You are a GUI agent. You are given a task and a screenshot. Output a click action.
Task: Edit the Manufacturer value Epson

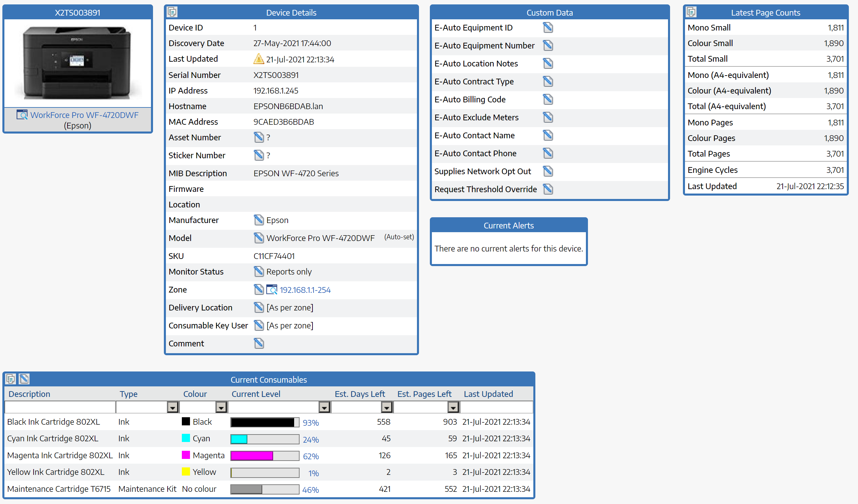tap(259, 220)
